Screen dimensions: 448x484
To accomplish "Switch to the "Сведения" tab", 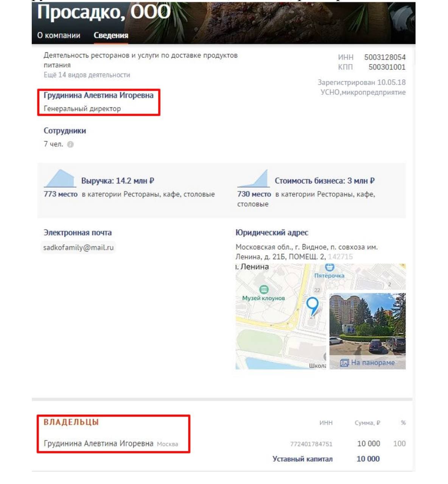I will (111, 36).
